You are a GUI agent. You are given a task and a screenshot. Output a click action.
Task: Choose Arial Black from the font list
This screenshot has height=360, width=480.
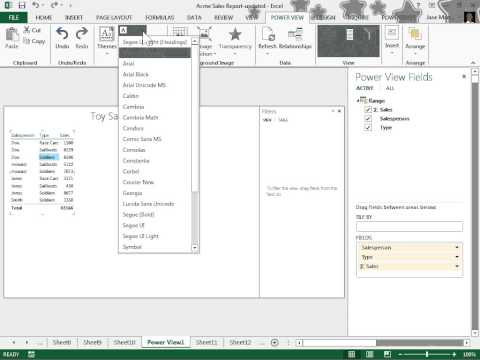[x=155, y=74]
